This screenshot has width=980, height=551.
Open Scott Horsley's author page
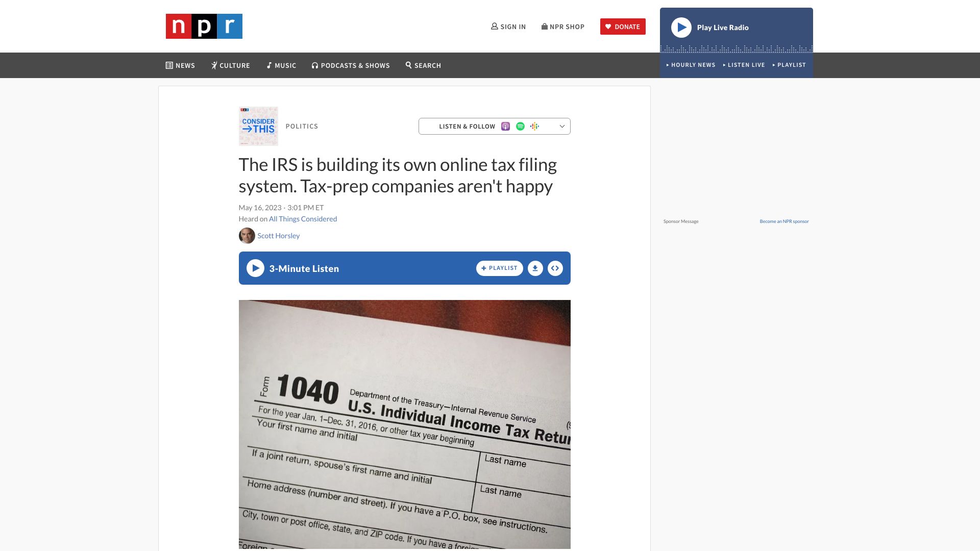click(x=278, y=236)
